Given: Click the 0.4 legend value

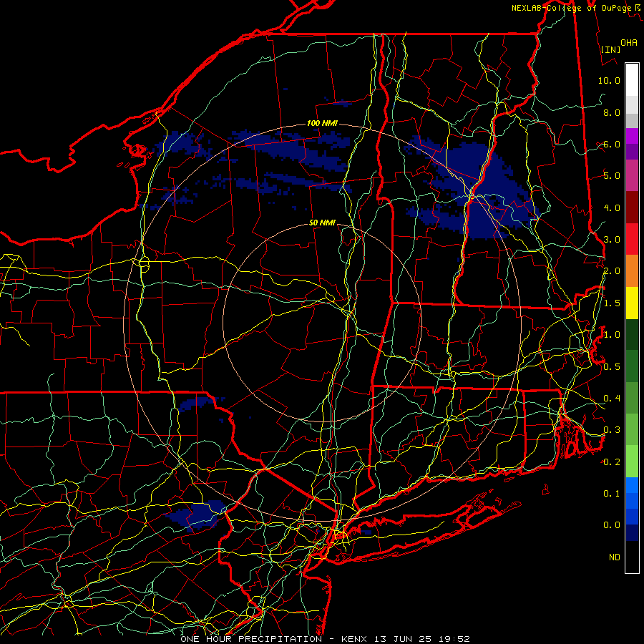Looking at the screenshot, I should pos(612,398).
